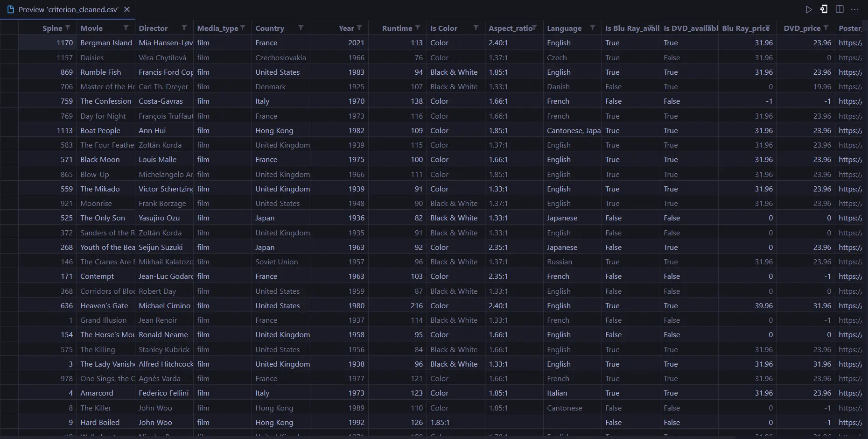Image resolution: width=868 pixels, height=439 pixels.
Task: Open filter for Is Color column
Action: coord(476,28)
